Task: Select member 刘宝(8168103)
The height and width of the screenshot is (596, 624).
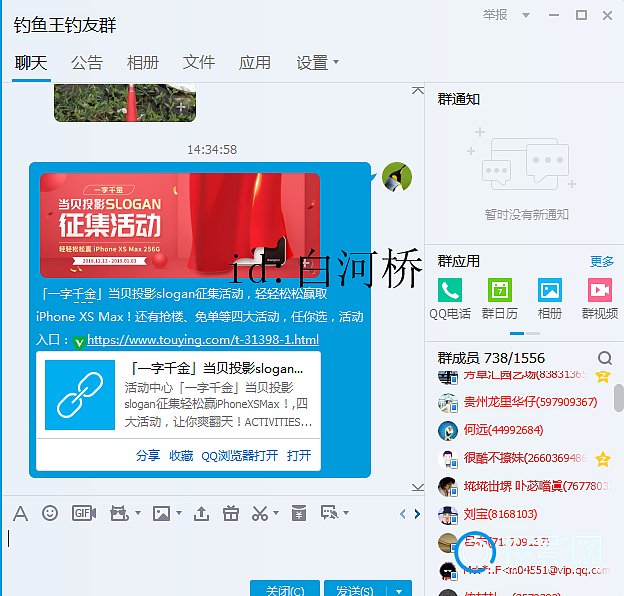Action: click(525, 514)
